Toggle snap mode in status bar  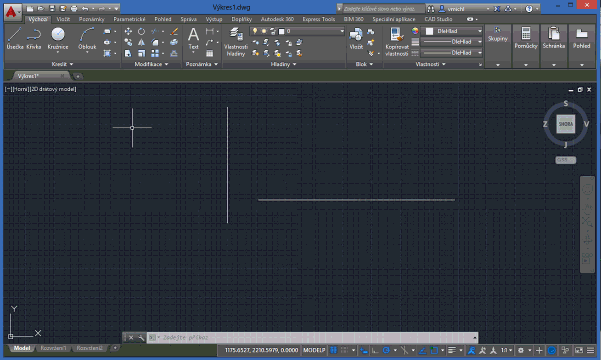pos(344,350)
